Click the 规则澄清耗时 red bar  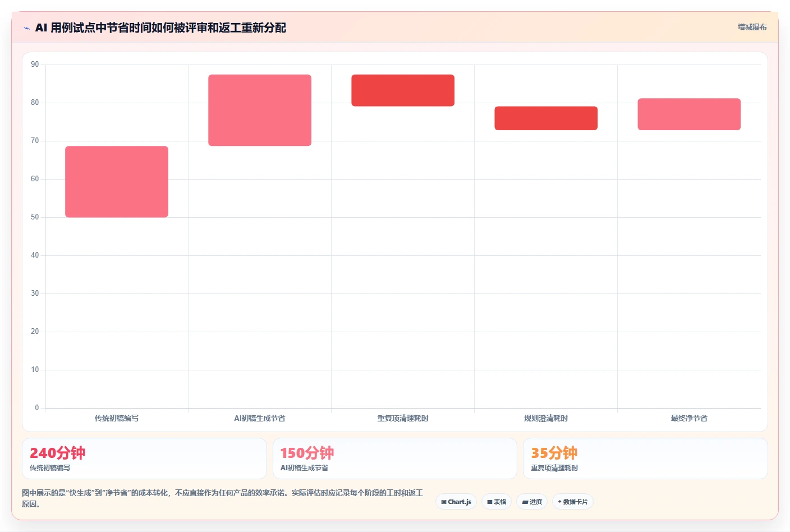(x=546, y=118)
